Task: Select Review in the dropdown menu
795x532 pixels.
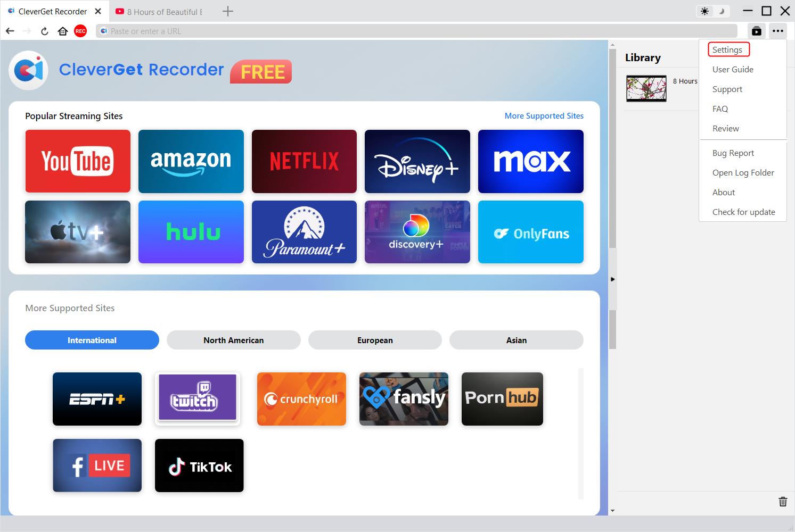Action: (726, 128)
